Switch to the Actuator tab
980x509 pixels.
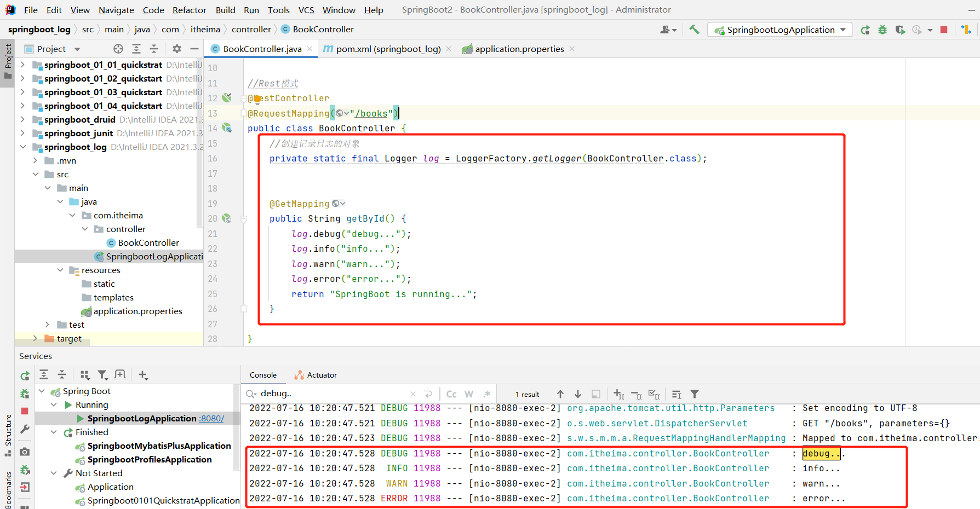(x=316, y=375)
